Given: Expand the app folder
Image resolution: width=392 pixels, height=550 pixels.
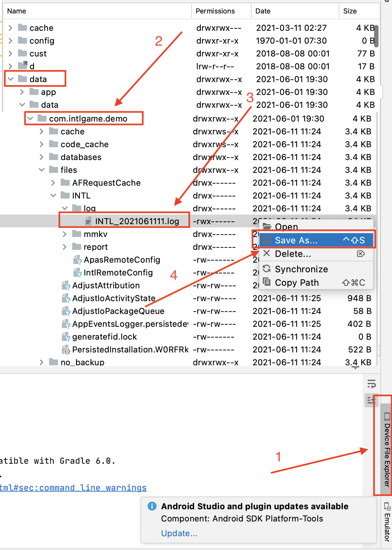Looking at the screenshot, I should (22, 92).
